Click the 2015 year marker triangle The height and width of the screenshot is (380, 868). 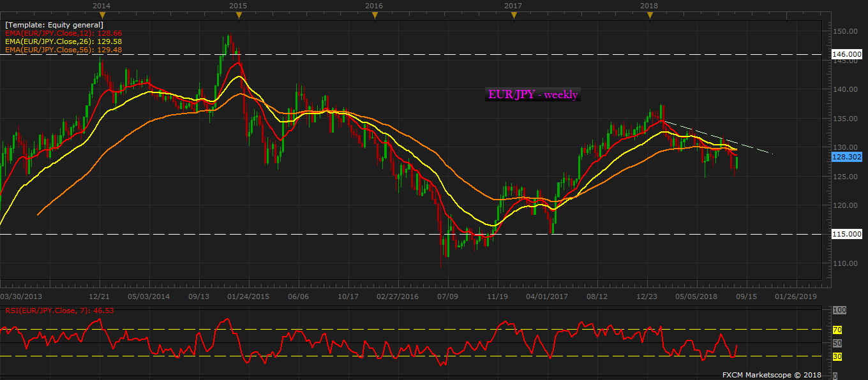237,15
